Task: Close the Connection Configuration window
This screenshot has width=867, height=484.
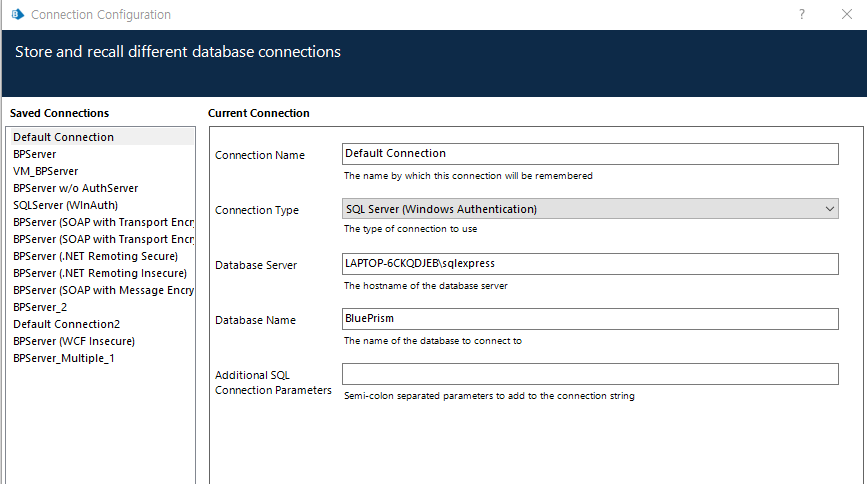Action: tap(847, 14)
